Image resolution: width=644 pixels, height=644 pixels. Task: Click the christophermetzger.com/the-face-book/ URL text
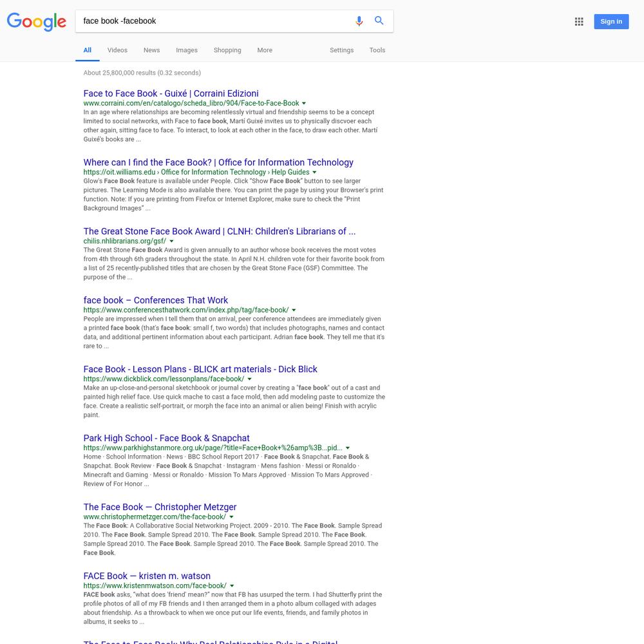click(x=155, y=518)
